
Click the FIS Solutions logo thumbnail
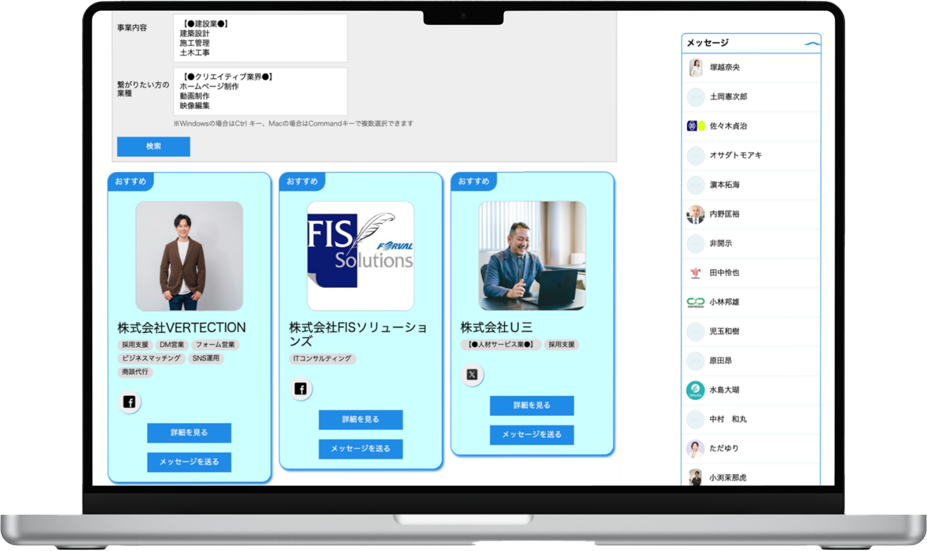coord(360,256)
